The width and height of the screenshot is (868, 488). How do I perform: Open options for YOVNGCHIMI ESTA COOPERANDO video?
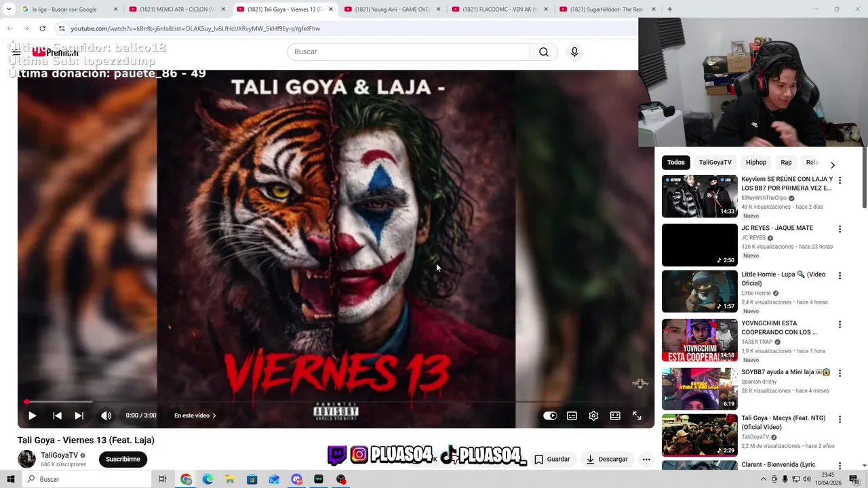840,324
